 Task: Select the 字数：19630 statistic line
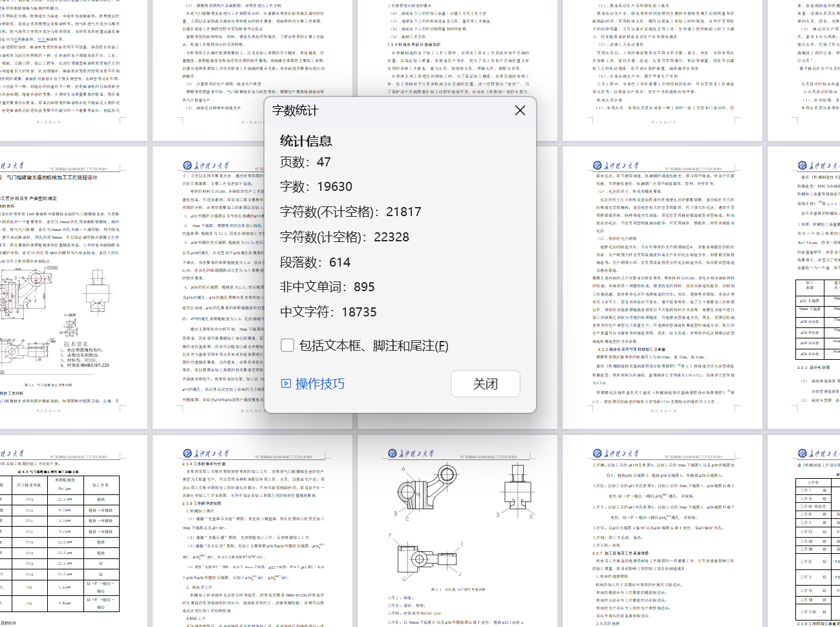coord(316,186)
